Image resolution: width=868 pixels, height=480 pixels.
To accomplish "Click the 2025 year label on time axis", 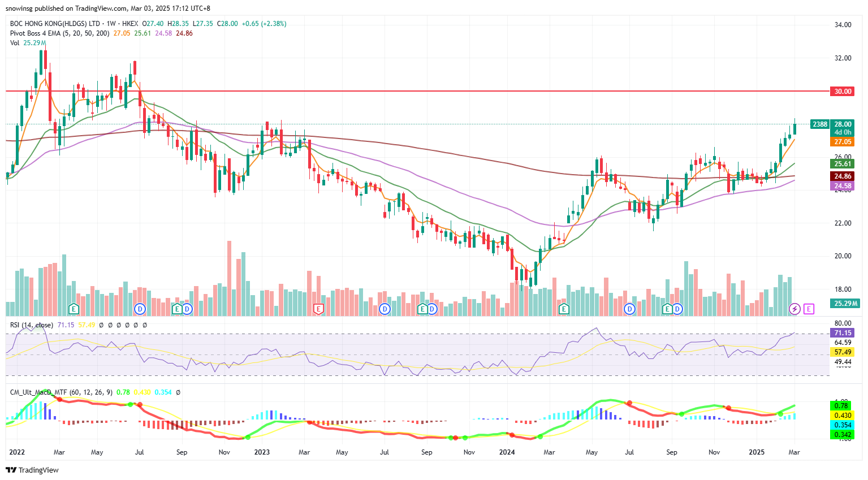I will click(x=757, y=452).
